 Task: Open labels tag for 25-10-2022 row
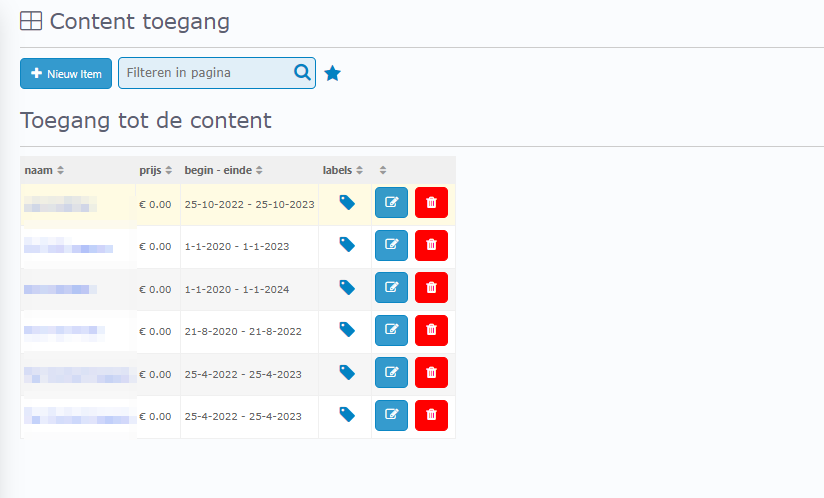coord(347,203)
